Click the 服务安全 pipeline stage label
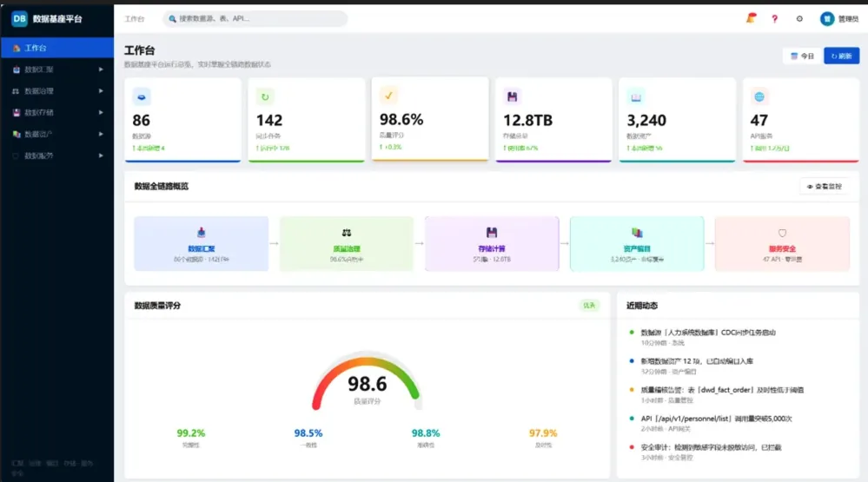This screenshot has height=482, width=868. 782,249
